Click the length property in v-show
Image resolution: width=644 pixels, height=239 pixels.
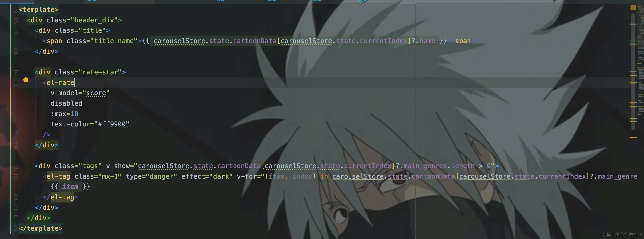tap(463, 166)
